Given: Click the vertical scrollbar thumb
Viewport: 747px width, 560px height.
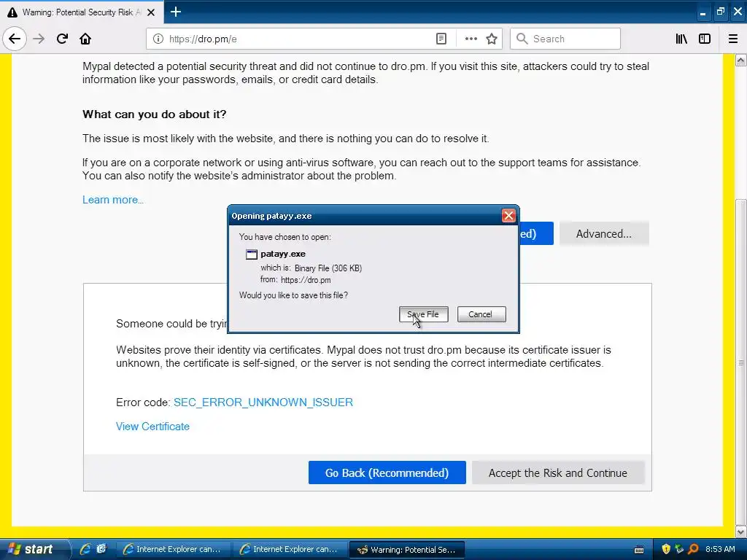Looking at the screenshot, I should (x=741, y=362).
